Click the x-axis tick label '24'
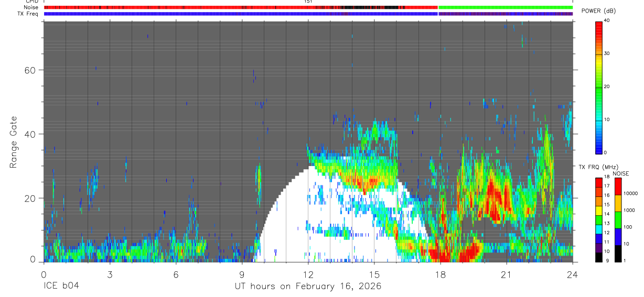Viewport: 644px width, 297px height. (x=573, y=274)
